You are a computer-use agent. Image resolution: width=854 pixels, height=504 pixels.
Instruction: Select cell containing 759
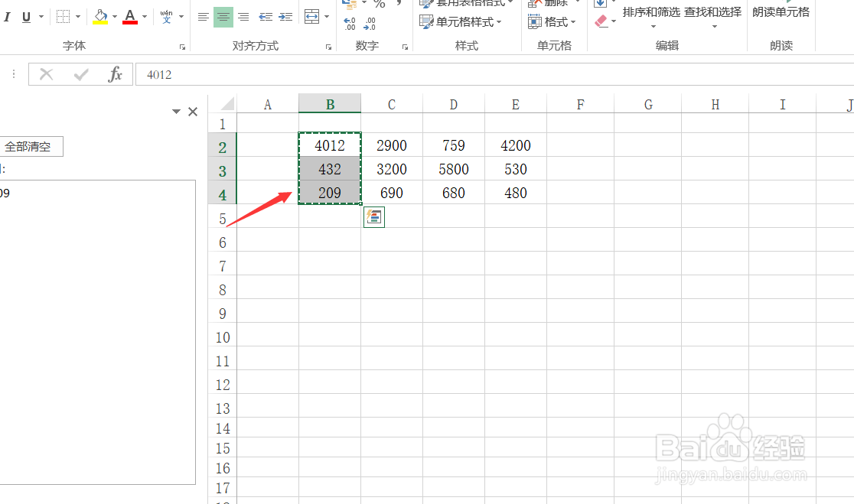point(454,145)
